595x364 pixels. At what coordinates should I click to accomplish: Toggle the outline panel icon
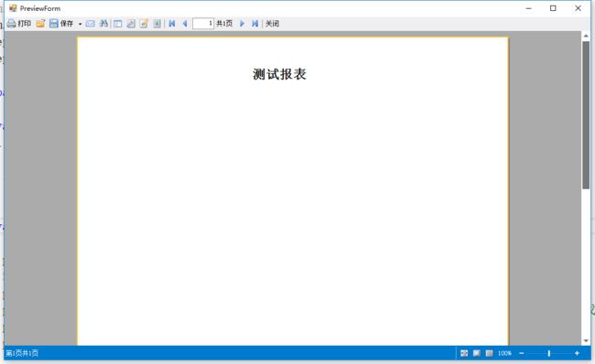pos(118,24)
